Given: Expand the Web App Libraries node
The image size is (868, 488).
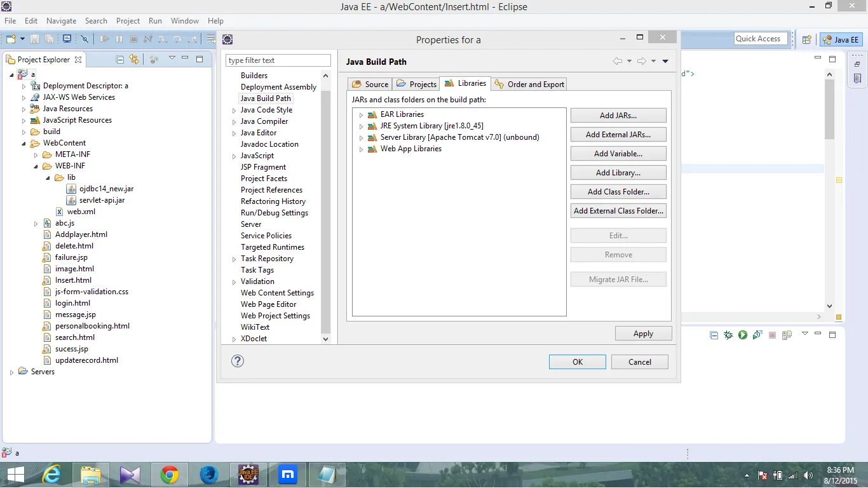Looking at the screenshot, I should pyautogui.click(x=361, y=149).
